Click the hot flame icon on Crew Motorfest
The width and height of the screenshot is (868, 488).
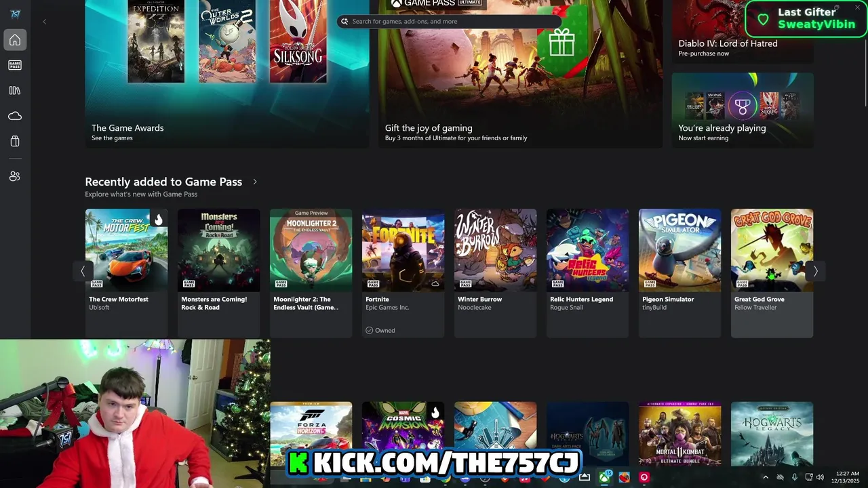[x=159, y=219]
